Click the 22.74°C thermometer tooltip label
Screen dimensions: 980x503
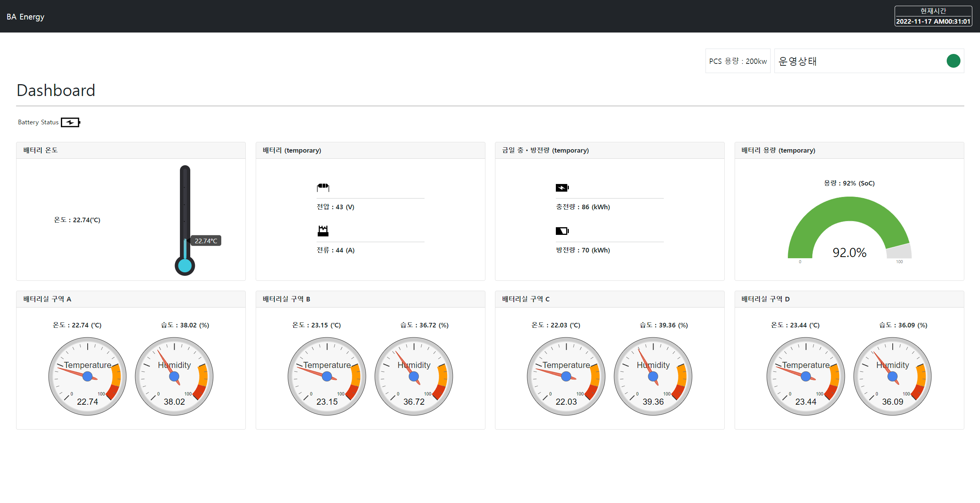click(206, 241)
